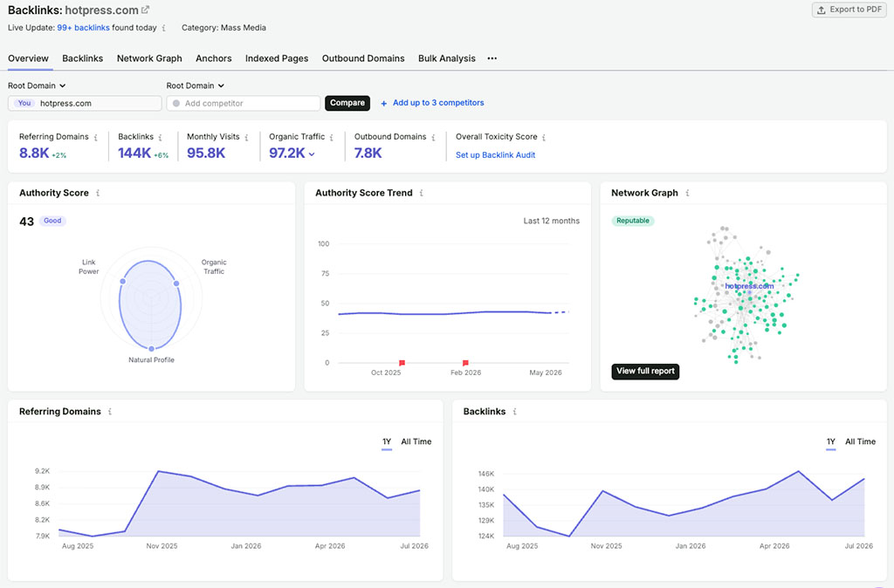Click the Good authority score badge

52,221
